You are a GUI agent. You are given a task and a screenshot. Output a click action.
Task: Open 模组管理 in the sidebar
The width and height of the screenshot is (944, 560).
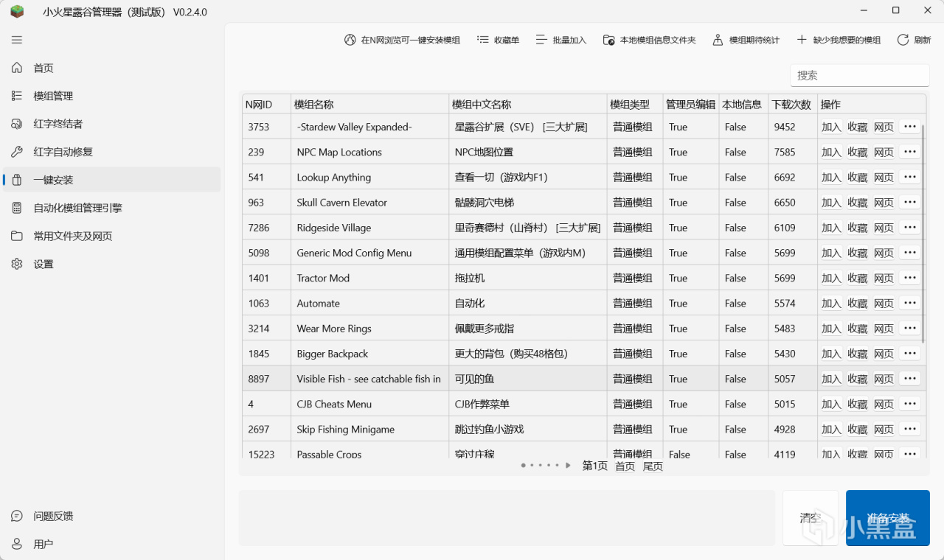[112, 96]
